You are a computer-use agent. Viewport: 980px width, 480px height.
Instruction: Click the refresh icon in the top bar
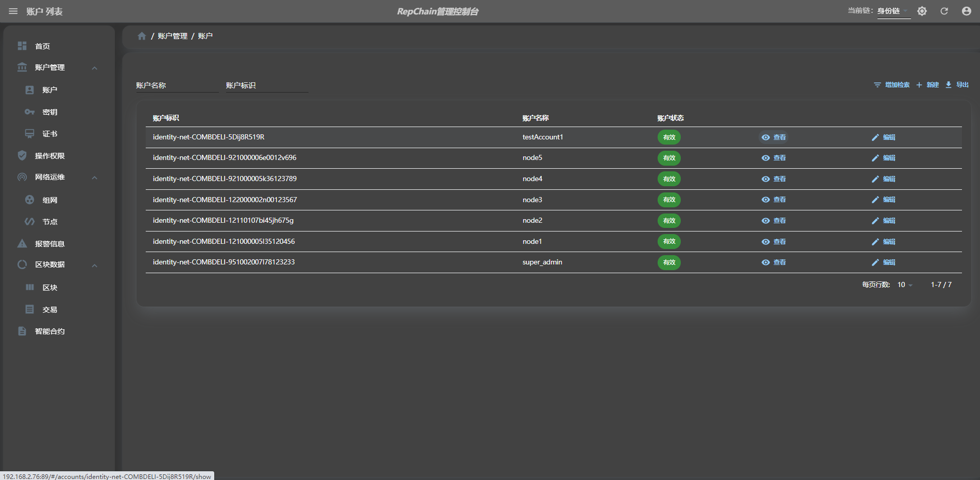tap(944, 11)
